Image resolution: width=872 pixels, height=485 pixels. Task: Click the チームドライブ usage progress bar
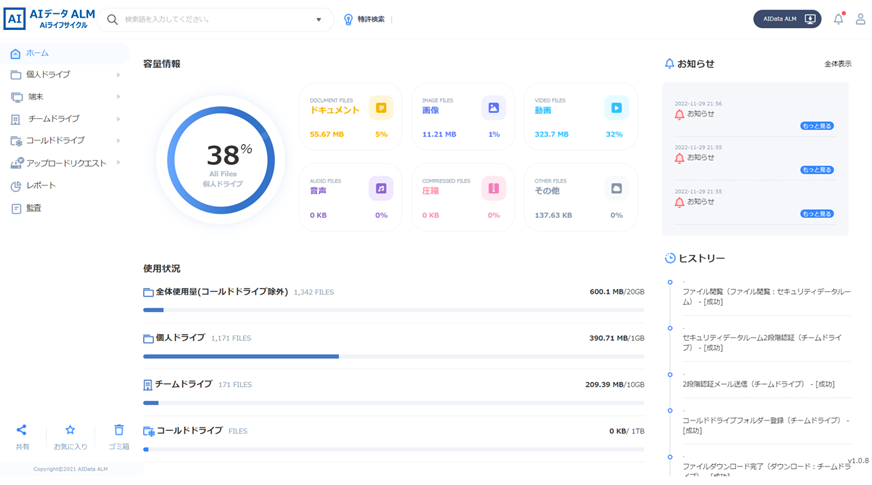coord(394,403)
